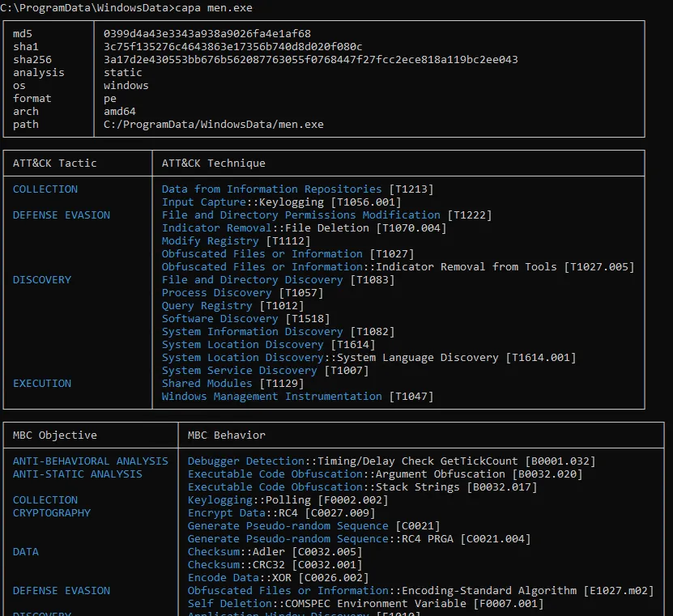Click 'System Information Discovery [T1082]'
The image size is (673, 616).
pos(278,332)
